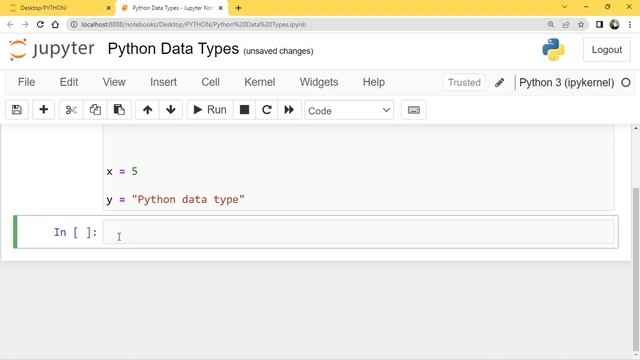Click the Jupyter logo

point(51,50)
